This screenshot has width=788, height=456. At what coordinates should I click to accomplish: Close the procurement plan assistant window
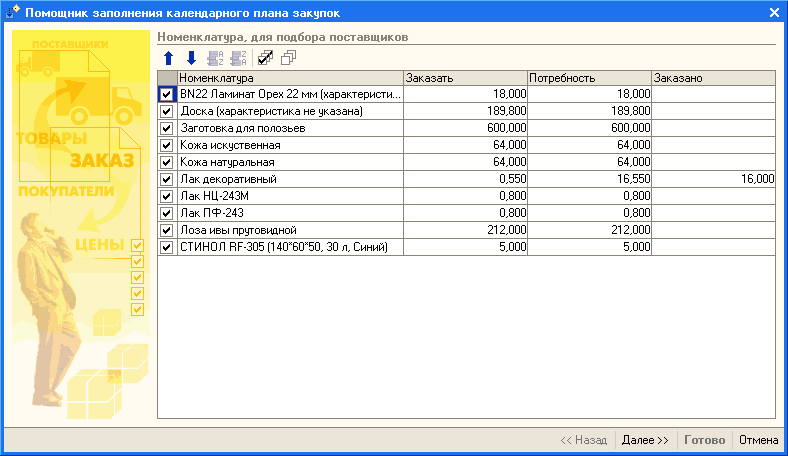tap(774, 12)
